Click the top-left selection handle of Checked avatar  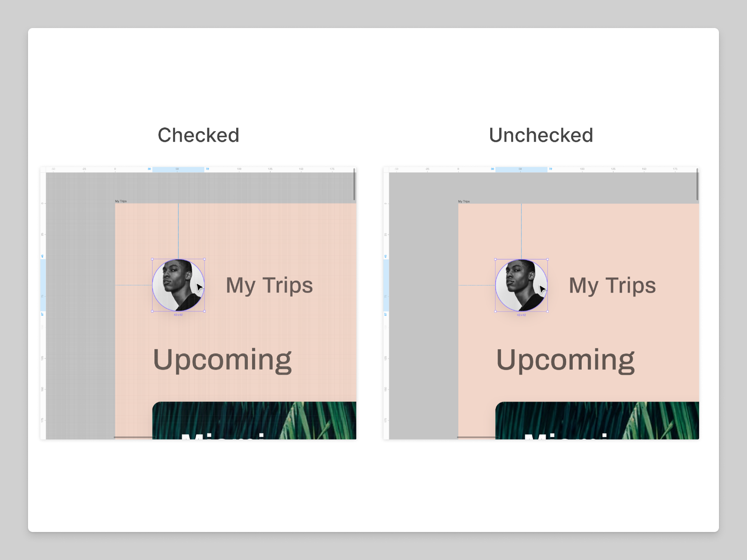152,259
